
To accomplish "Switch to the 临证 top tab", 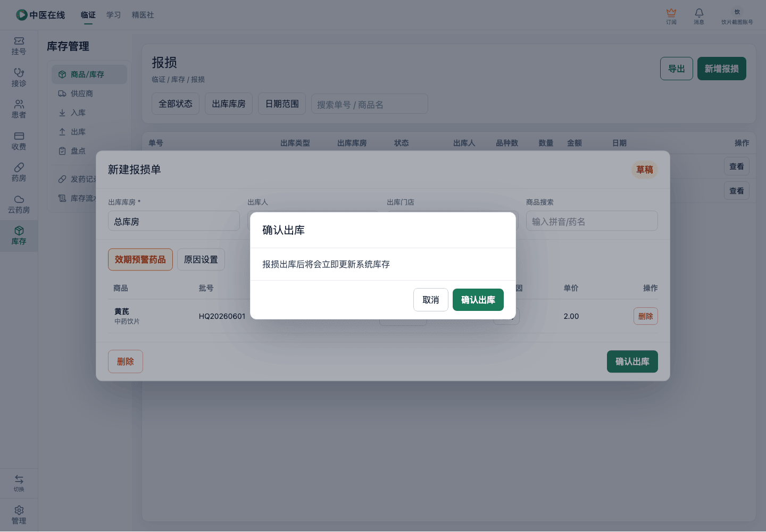I will click(88, 15).
